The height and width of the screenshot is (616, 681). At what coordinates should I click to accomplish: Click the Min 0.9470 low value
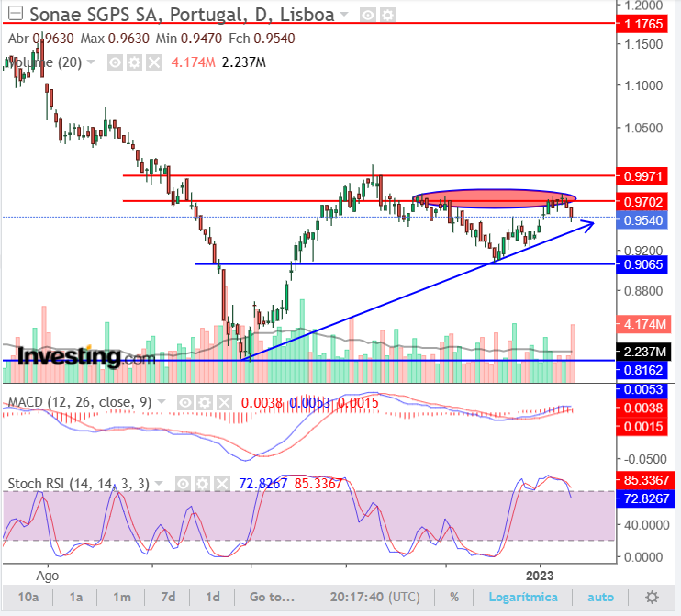tap(189, 39)
